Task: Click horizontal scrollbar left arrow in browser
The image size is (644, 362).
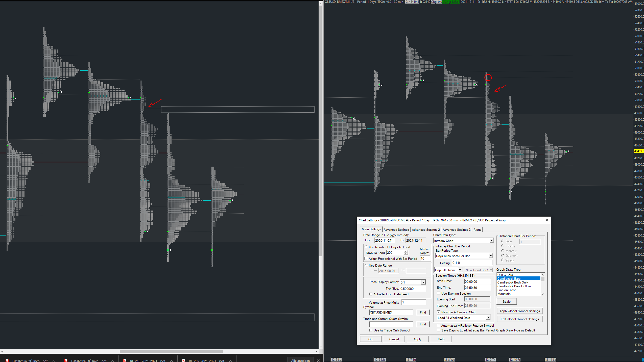Action: [x=2, y=351]
